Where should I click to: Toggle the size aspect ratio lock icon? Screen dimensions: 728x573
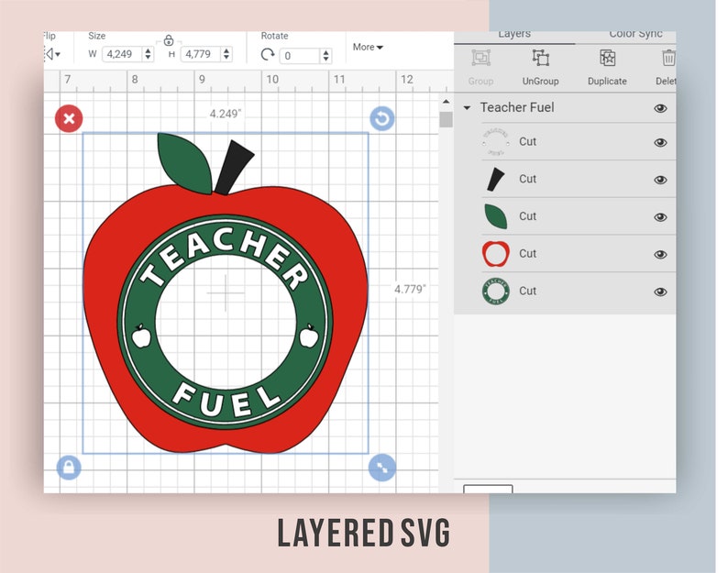(169, 40)
